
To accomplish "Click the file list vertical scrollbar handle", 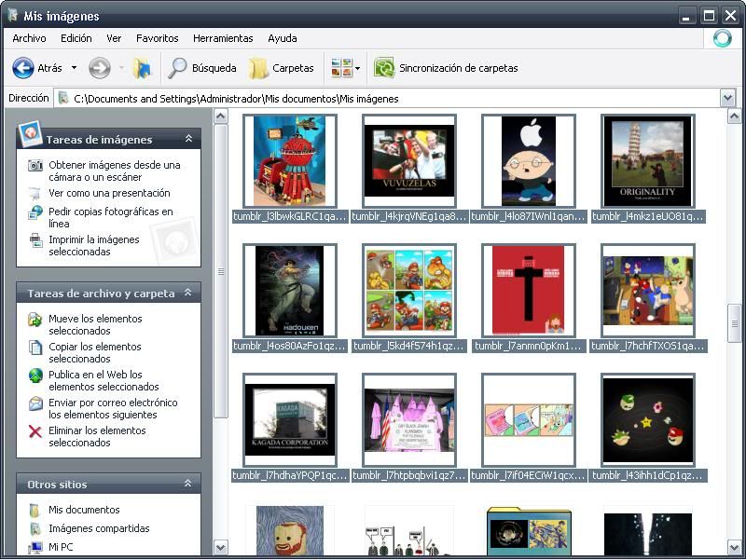I will 735,323.
